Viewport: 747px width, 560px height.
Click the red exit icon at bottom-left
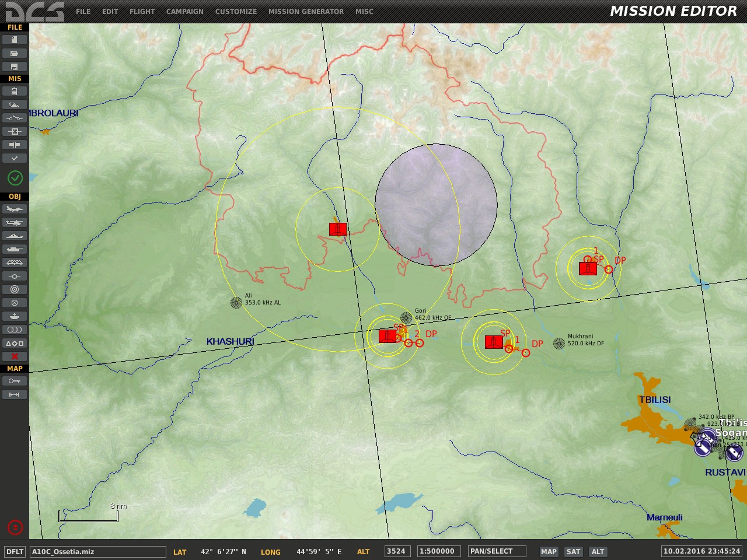[15, 527]
